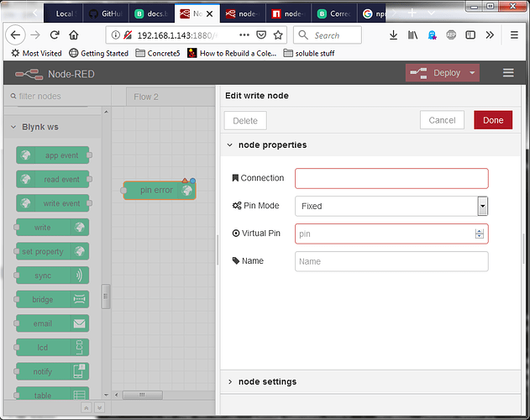This screenshot has width=530, height=420.
Task: Select the table palette node
Action: pos(53,394)
